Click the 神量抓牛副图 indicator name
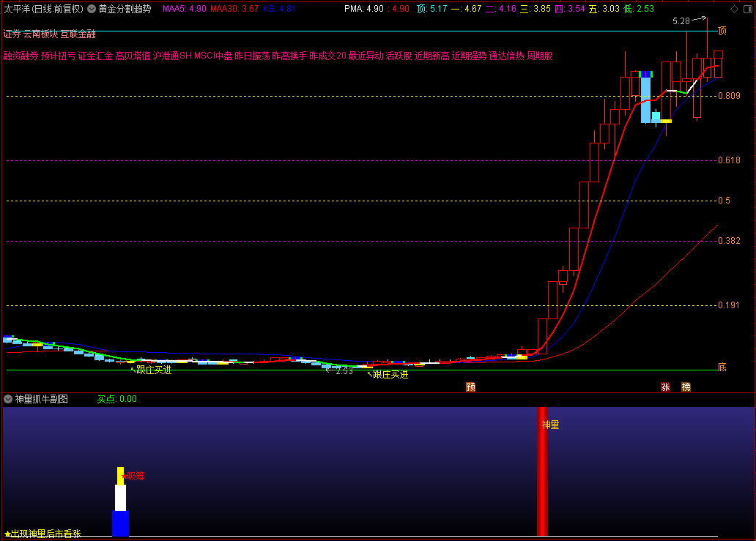The image size is (756, 541). [42, 399]
